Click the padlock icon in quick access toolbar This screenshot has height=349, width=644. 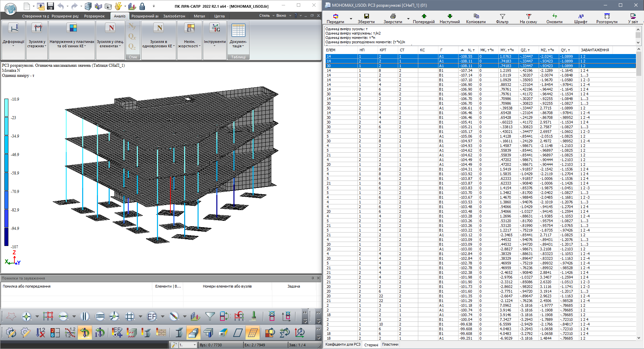(142, 6)
